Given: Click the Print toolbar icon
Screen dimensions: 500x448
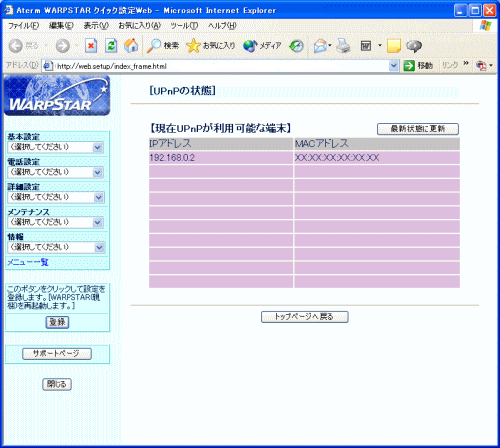Looking at the screenshot, I should 343,46.
